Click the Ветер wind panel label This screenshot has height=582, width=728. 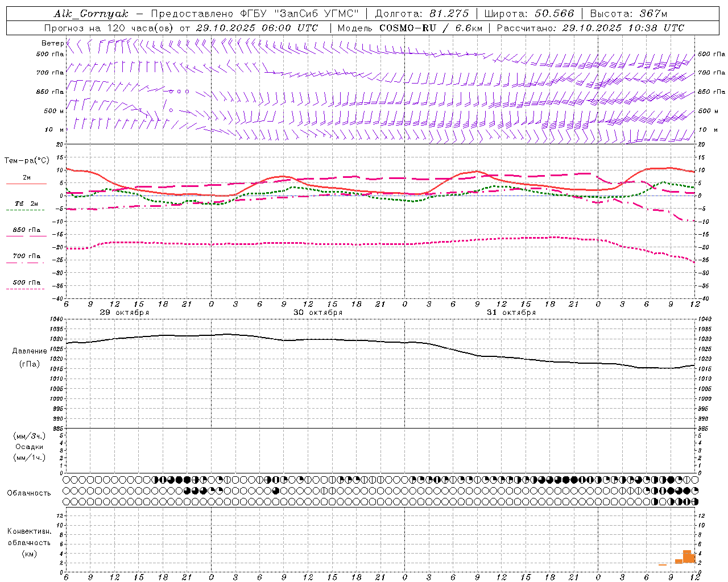52,43
